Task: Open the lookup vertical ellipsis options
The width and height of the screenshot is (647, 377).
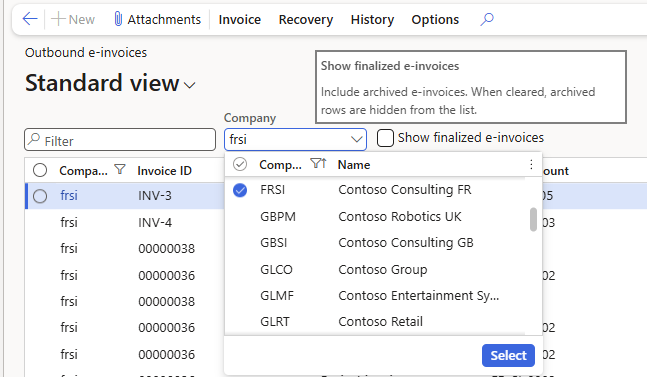Action: (x=531, y=165)
